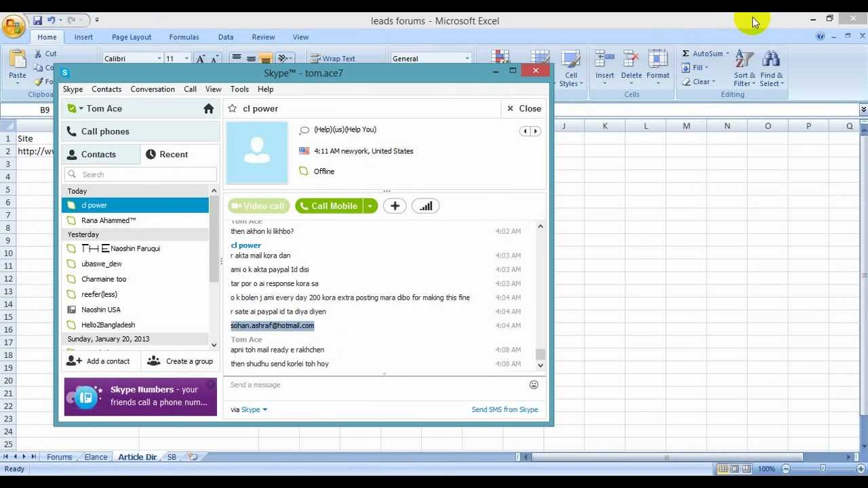The image size is (868, 488).
Task: Open Cell Styles dropdown
Action: coord(571,68)
